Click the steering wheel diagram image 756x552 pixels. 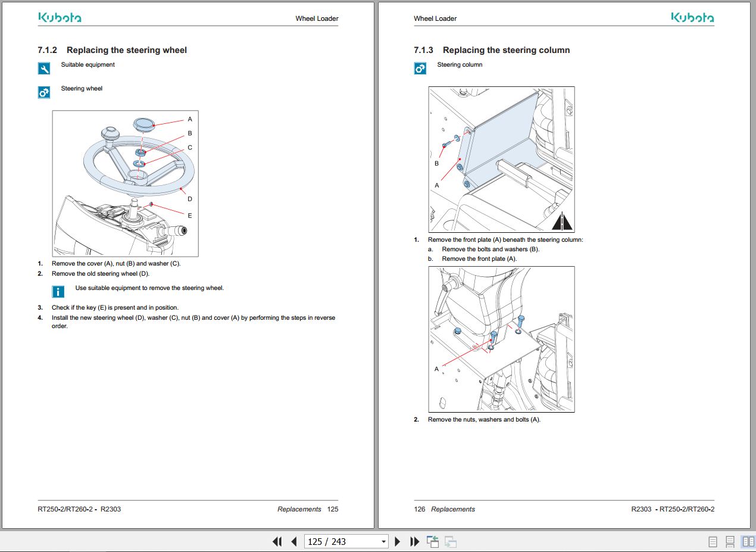point(125,183)
